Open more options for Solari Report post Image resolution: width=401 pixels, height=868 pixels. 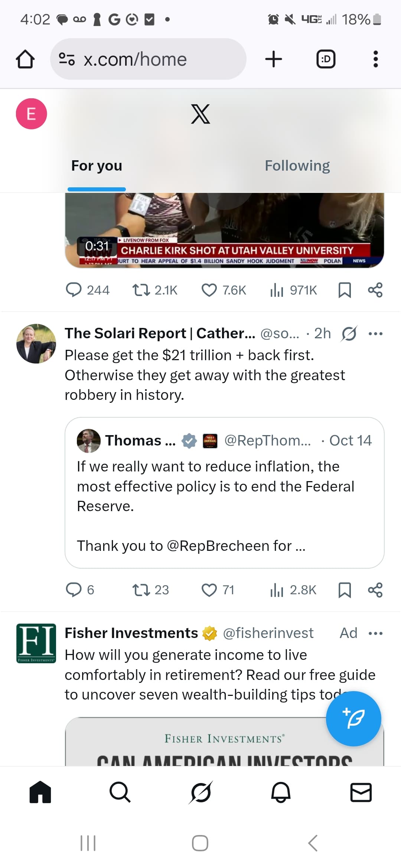(x=375, y=334)
